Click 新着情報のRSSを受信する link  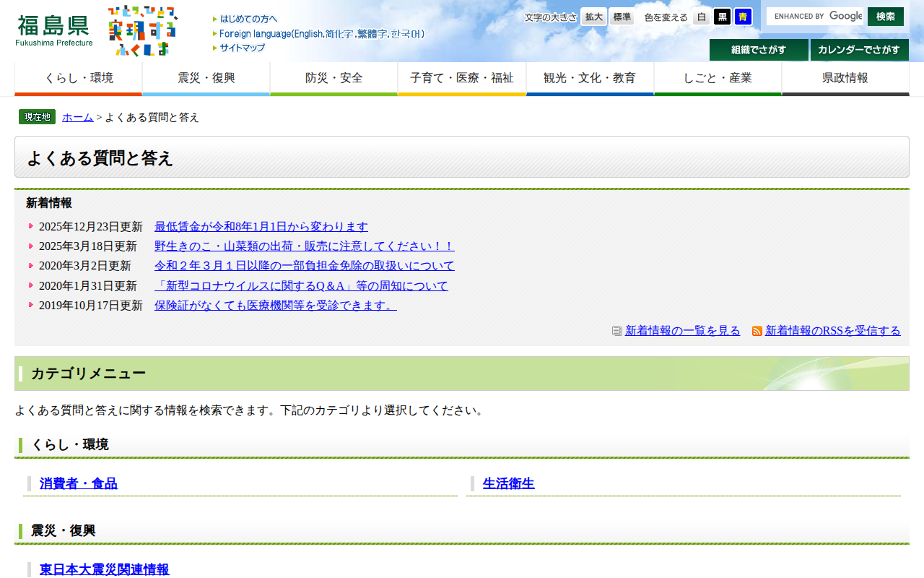coord(833,331)
